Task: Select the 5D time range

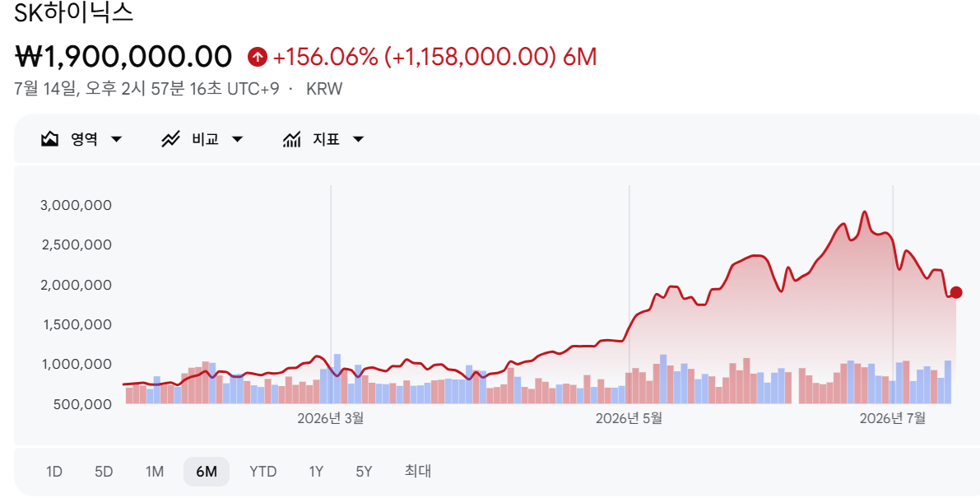Action: coord(104,472)
